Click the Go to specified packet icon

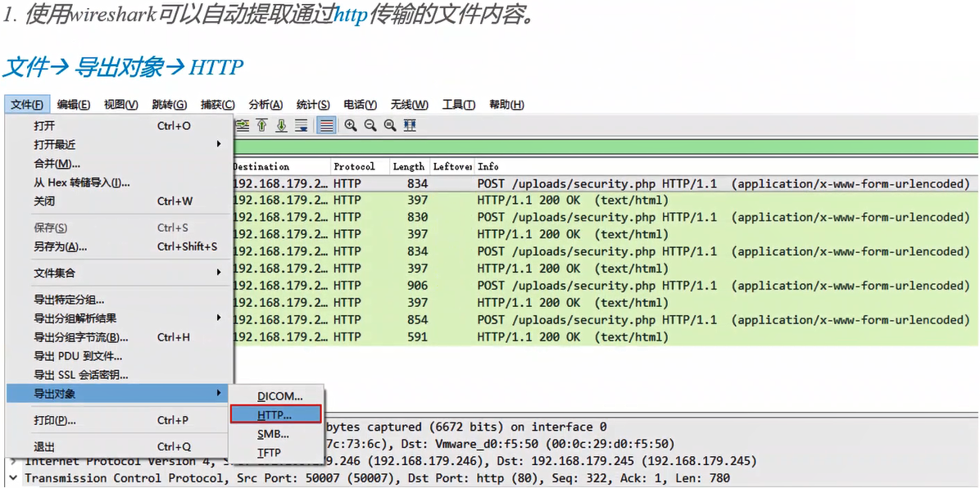click(x=242, y=125)
